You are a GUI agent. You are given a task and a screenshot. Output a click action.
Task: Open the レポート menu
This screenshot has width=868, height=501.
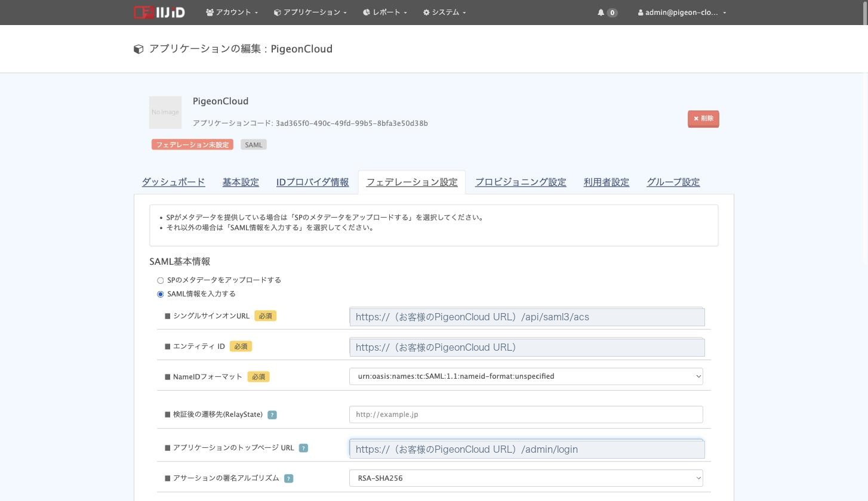click(x=385, y=13)
